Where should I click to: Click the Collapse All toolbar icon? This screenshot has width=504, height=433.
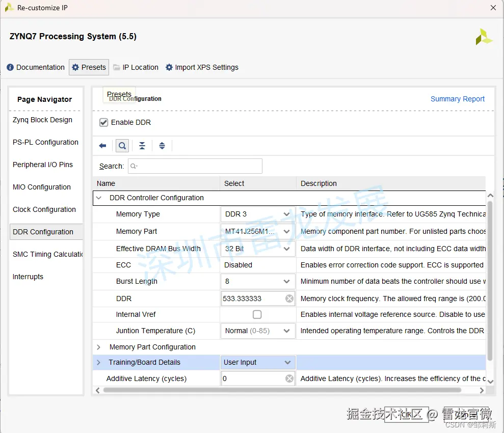coord(142,146)
